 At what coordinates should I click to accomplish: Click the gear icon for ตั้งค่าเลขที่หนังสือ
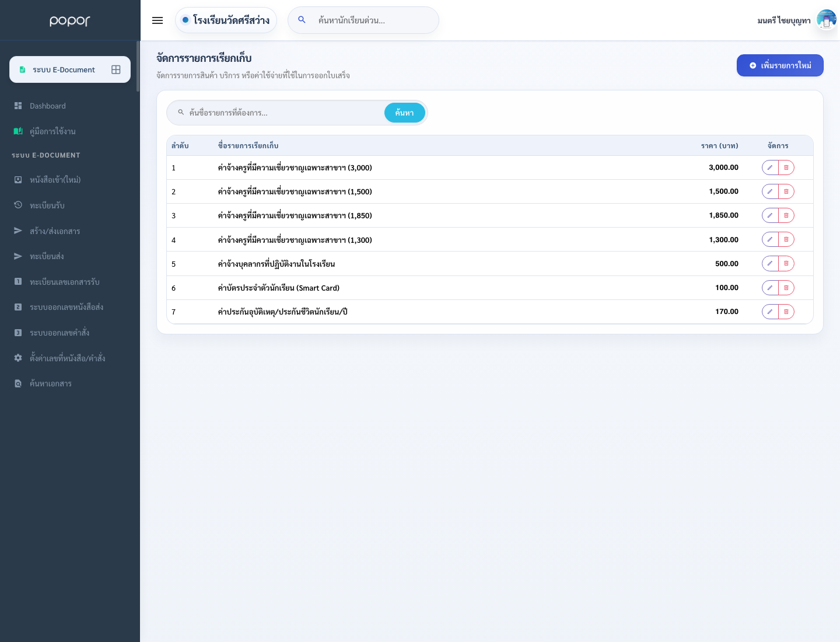pos(18,358)
